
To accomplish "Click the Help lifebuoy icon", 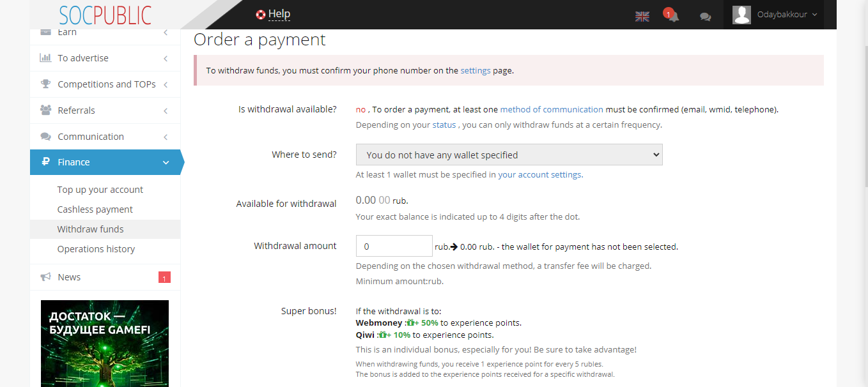I will point(260,14).
